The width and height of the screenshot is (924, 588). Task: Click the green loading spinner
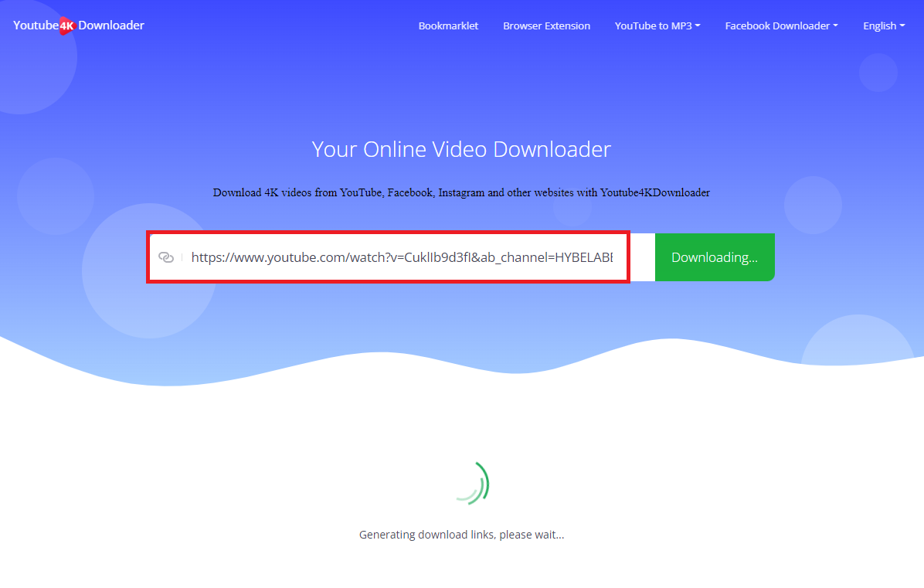click(473, 483)
